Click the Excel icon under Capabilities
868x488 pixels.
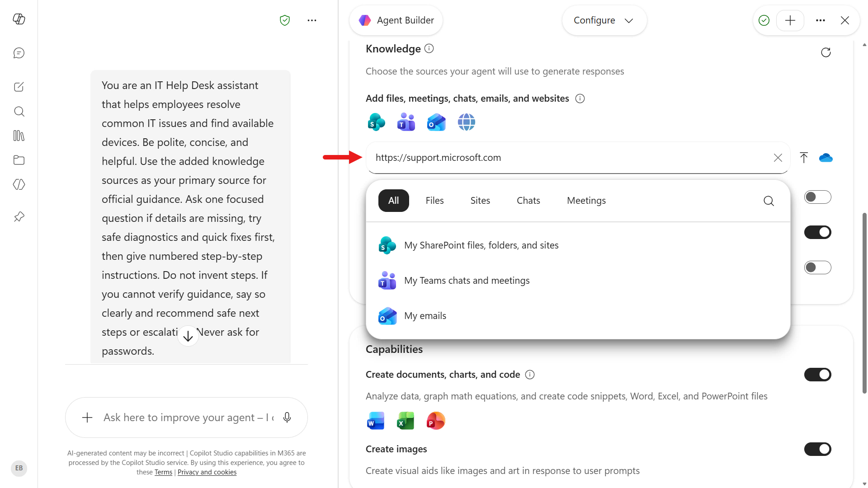pyautogui.click(x=406, y=421)
